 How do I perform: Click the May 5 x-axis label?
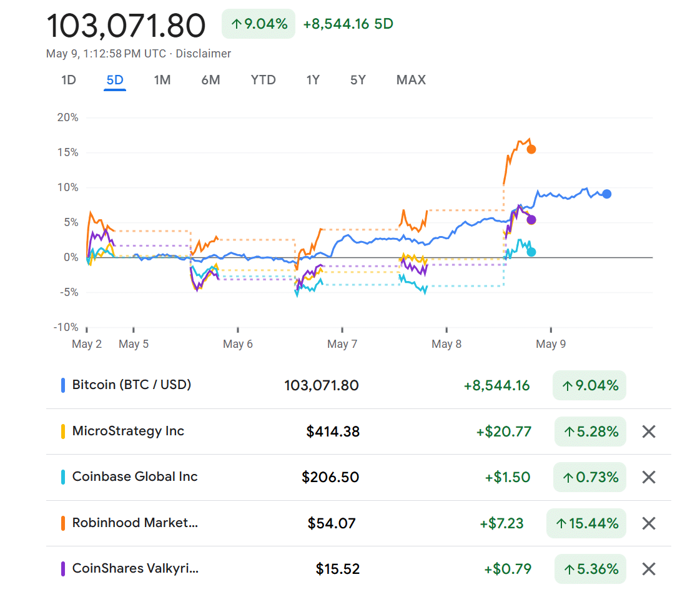(134, 344)
